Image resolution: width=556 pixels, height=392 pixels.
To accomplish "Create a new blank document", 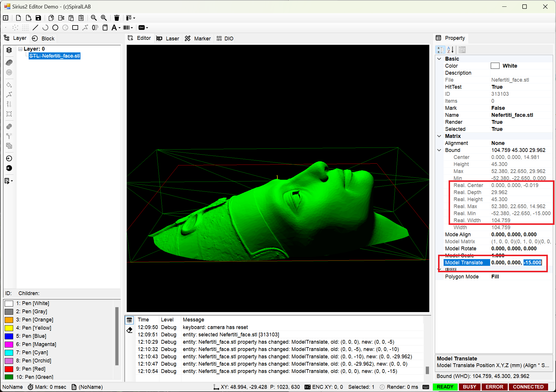I will click(x=18, y=18).
